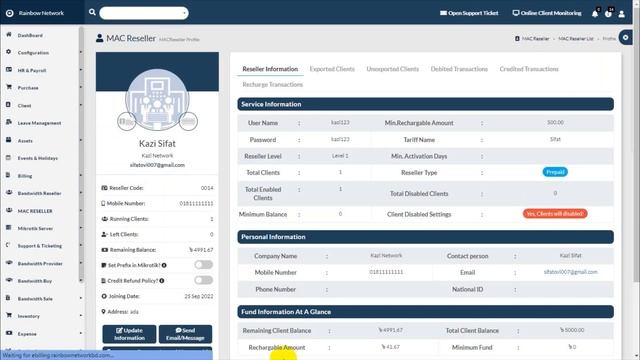
Task: Click the Rechargable Amount 41.67 value
Action: click(x=391, y=347)
